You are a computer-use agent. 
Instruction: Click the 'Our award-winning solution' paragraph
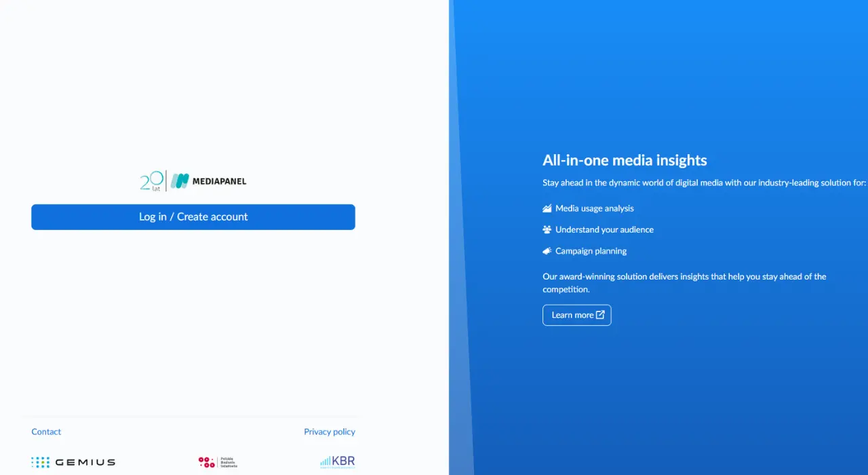(x=684, y=283)
